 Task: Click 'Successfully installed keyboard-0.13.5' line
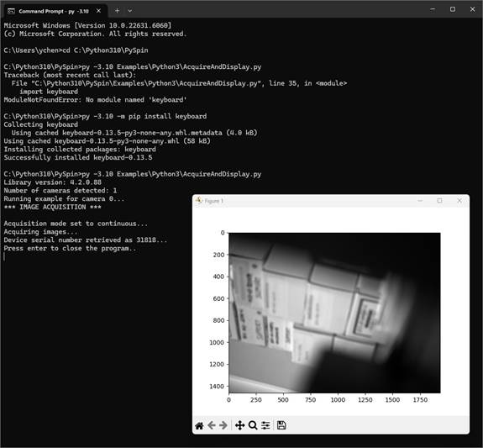click(x=78, y=157)
